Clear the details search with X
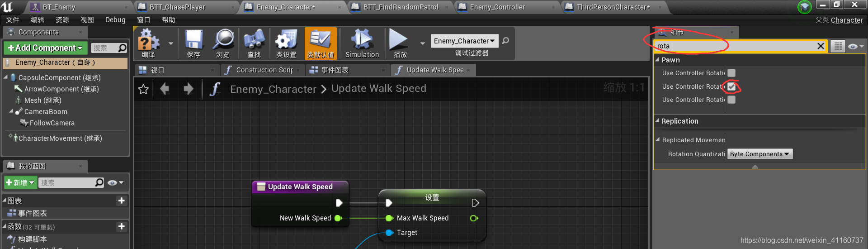The image size is (868, 249). click(821, 46)
